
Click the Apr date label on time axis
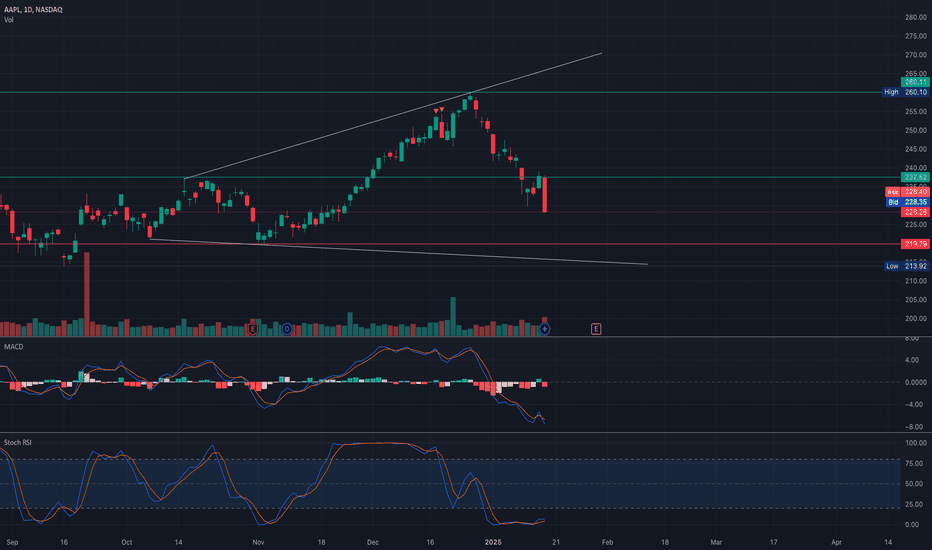[x=836, y=542]
